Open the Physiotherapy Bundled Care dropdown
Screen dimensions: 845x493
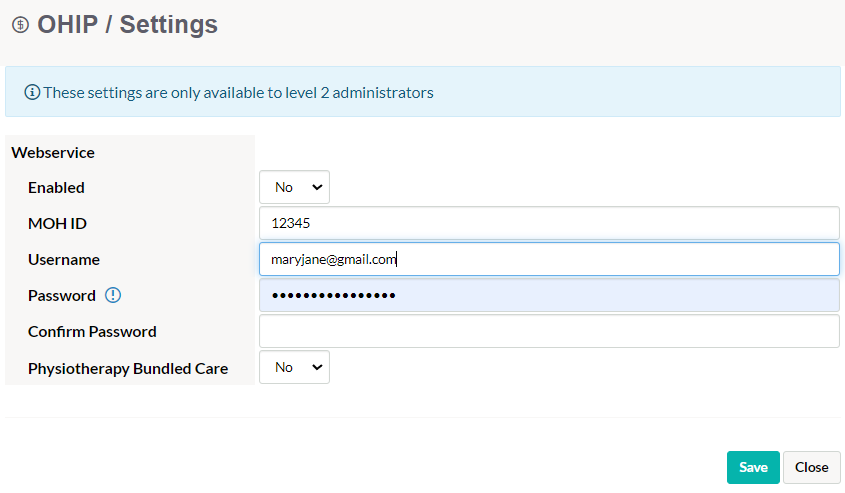point(294,367)
